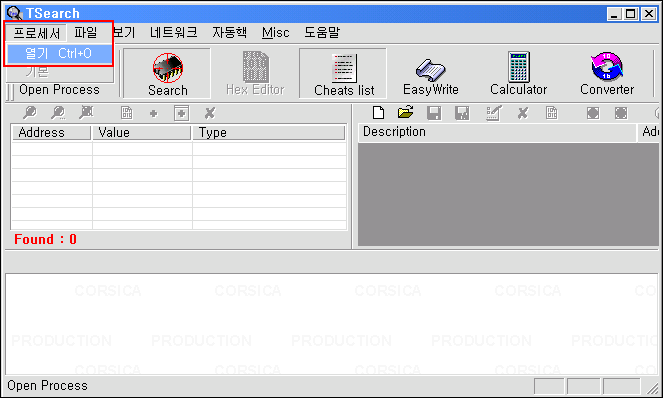Open the 자동핵 menu
The width and height of the screenshot is (663, 398).
(230, 33)
